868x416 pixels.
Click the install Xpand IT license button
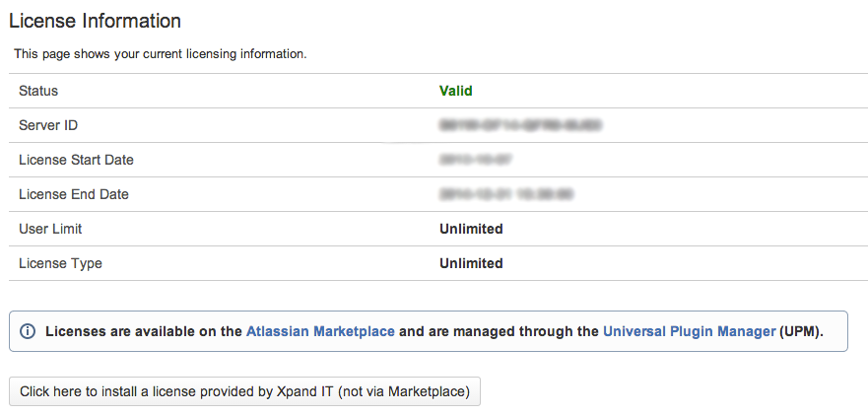[244, 391]
